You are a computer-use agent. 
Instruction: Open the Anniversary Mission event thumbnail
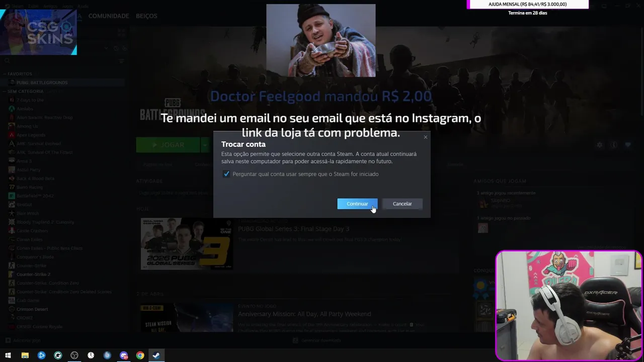187,317
